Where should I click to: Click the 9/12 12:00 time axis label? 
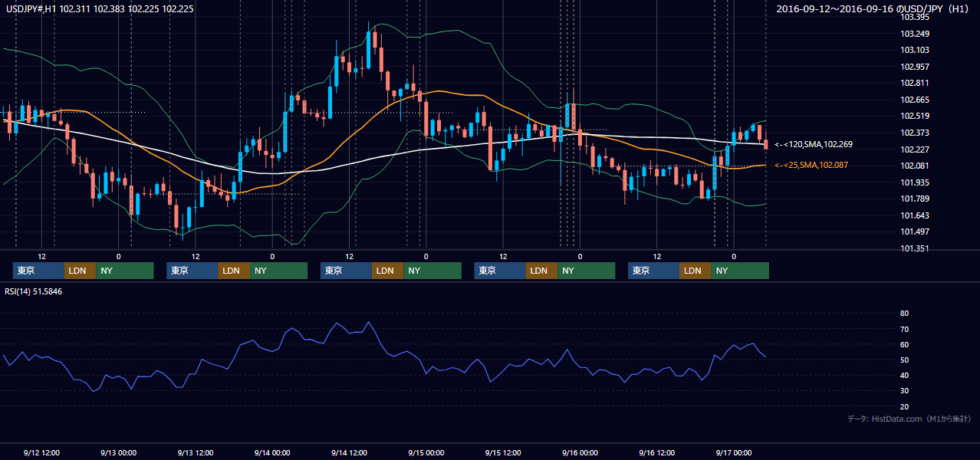pyautogui.click(x=41, y=453)
